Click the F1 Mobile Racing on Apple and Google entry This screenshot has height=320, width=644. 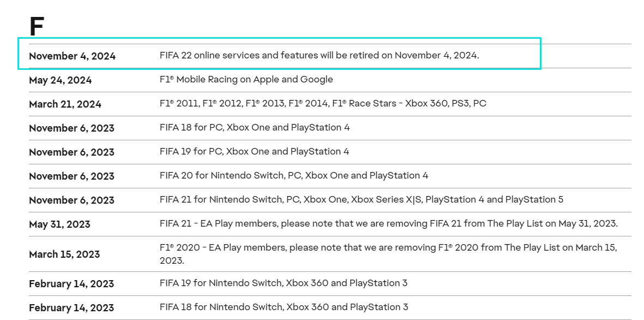(x=246, y=79)
